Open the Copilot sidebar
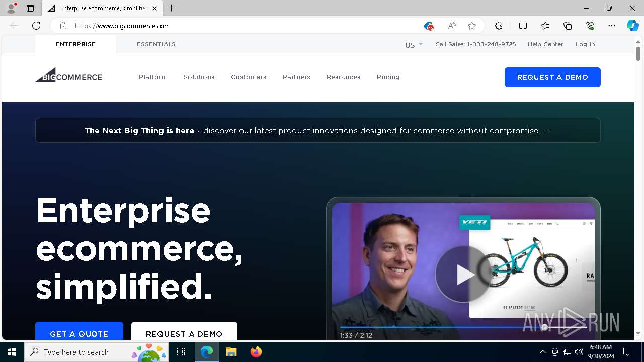Image resolution: width=644 pixels, height=362 pixels. 632,26
